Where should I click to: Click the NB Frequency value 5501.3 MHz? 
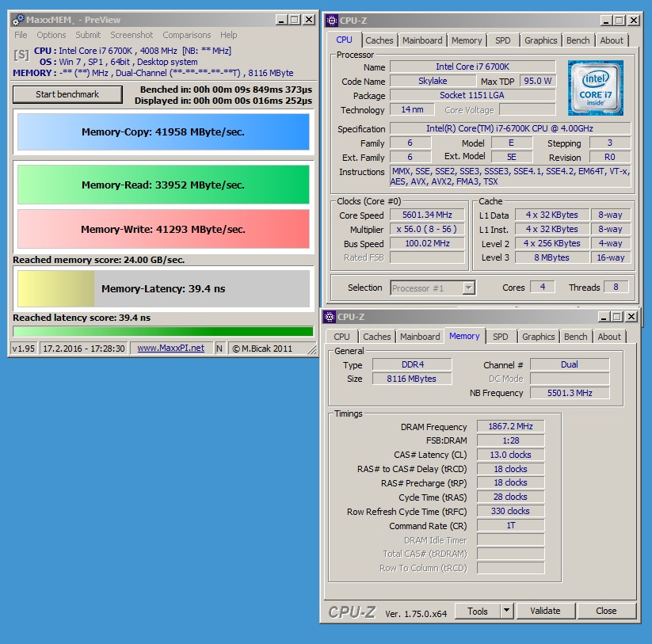570,393
